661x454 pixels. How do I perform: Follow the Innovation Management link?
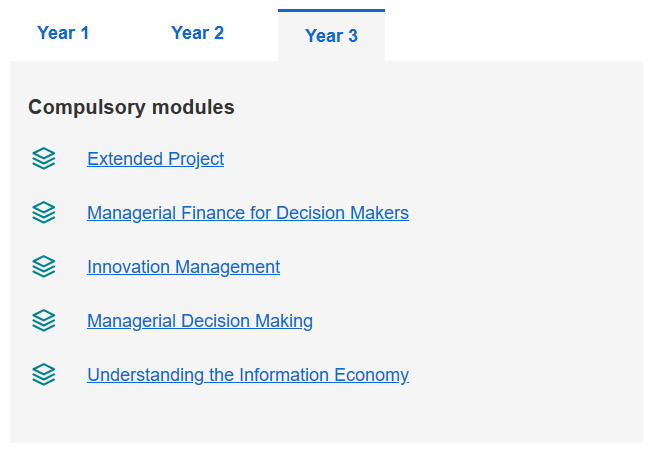pyautogui.click(x=183, y=267)
